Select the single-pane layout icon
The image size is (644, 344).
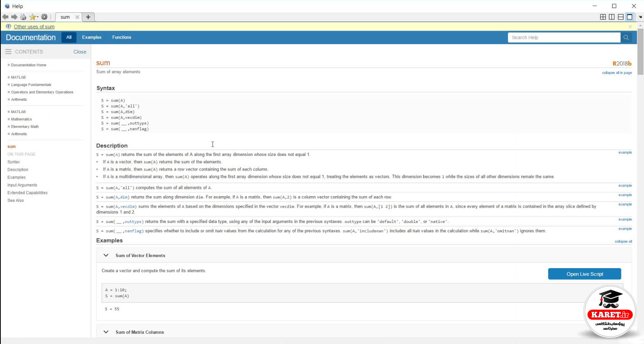point(629,17)
